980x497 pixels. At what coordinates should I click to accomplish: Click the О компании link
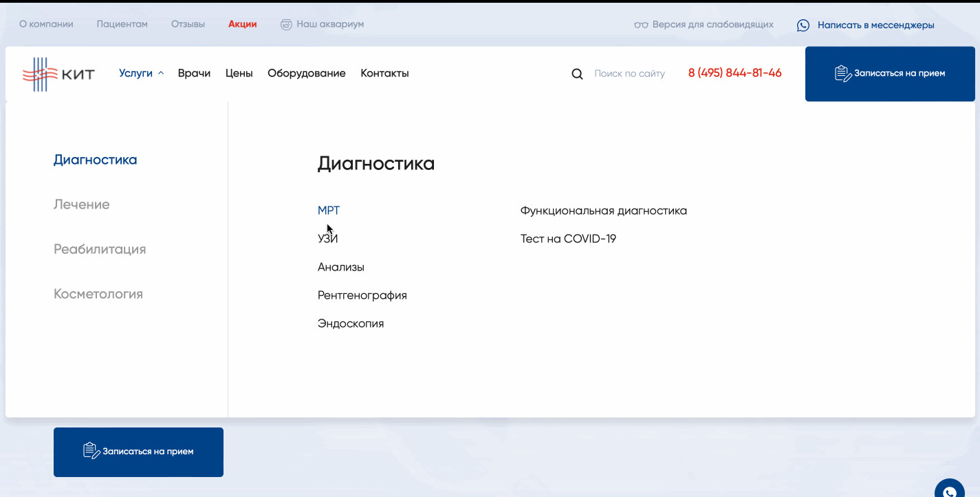click(46, 24)
